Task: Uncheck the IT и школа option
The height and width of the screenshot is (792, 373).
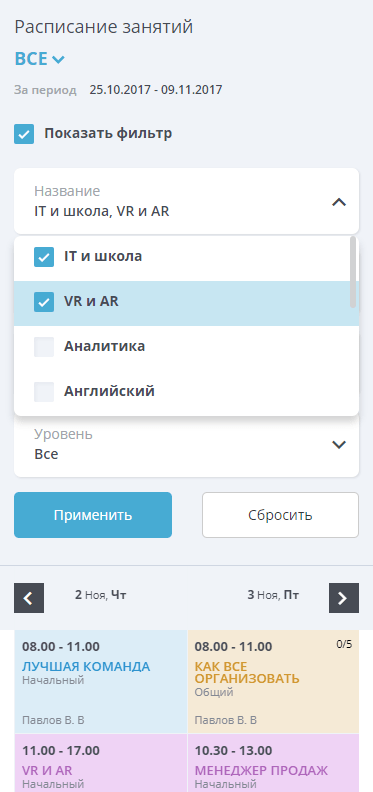Action: point(44,257)
